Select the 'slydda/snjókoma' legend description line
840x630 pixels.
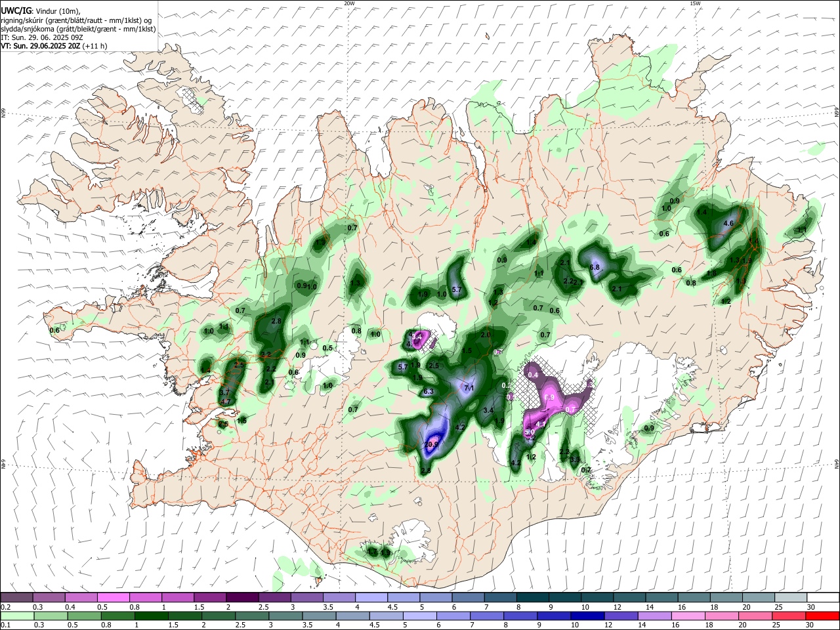(78, 29)
